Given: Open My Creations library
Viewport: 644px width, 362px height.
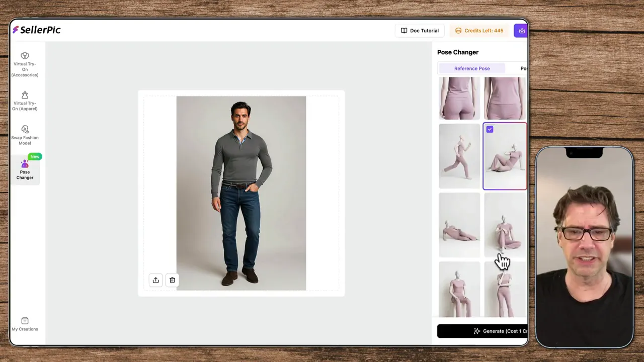Looking at the screenshot, I should coord(25,324).
